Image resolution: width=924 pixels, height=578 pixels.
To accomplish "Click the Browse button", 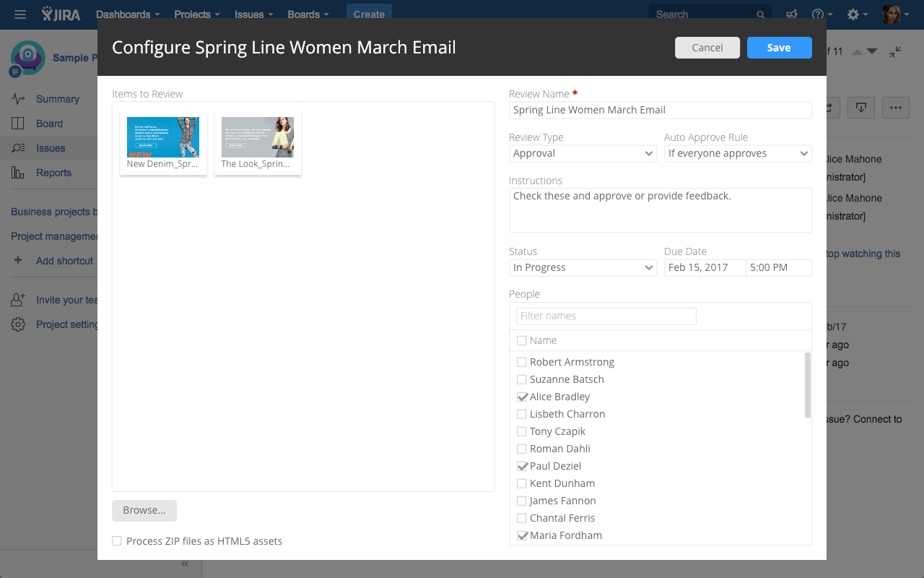I will (144, 510).
